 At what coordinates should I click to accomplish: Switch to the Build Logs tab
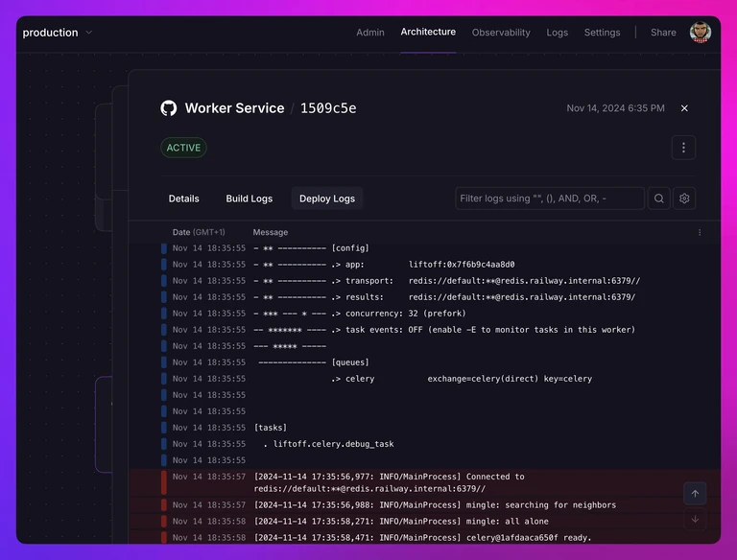click(250, 198)
